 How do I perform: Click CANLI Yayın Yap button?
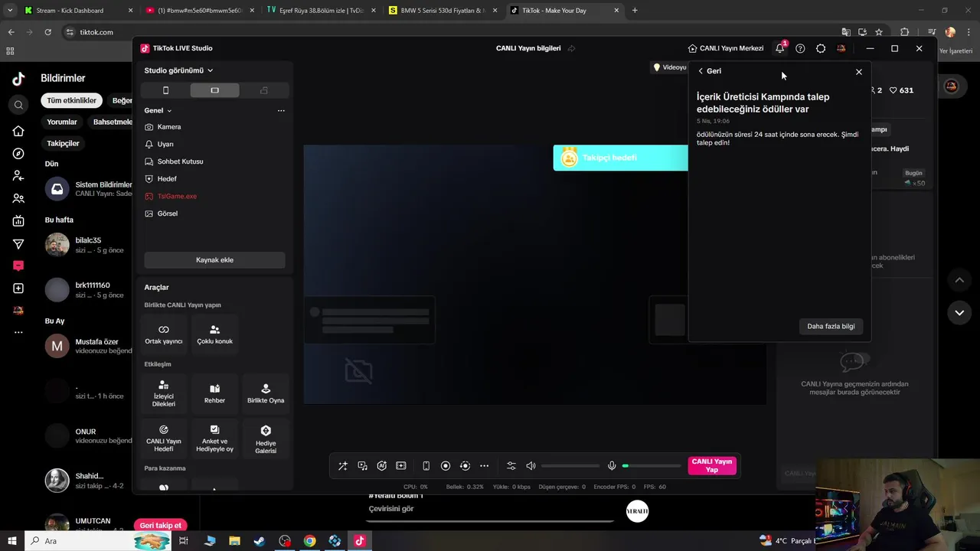pyautogui.click(x=712, y=466)
